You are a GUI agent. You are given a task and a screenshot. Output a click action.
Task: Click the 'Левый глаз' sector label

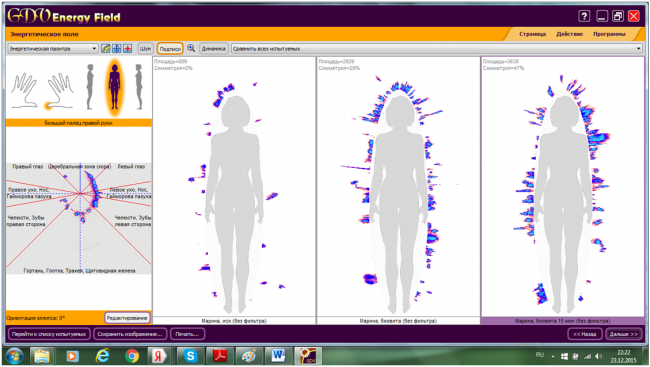(x=131, y=166)
